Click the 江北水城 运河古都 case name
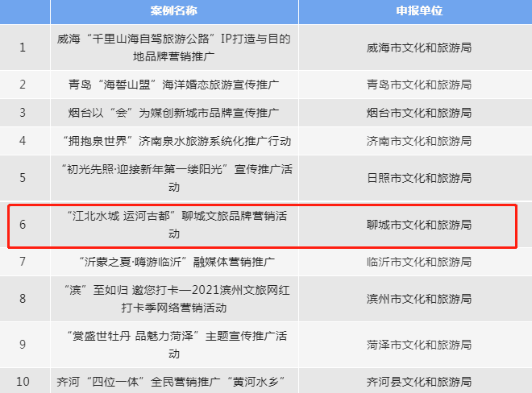This screenshot has width=532, height=393. pyautogui.click(x=177, y=225)
